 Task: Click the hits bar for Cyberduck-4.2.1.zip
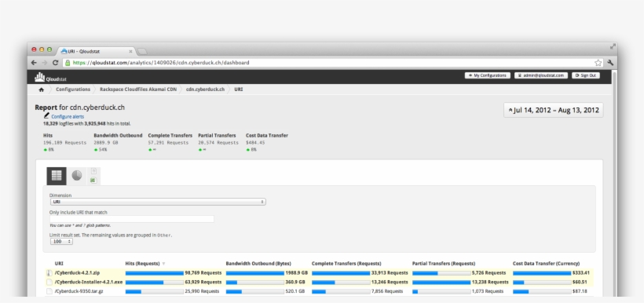pyautogui.click(x=155, y=273)
